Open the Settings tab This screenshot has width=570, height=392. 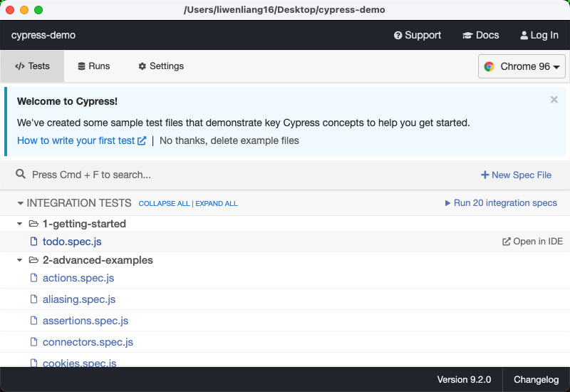click(x=161, y=66)
